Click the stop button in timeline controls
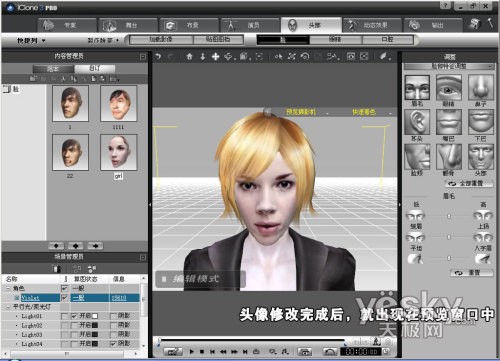500x361 pixels. click(x=202, y=351)
